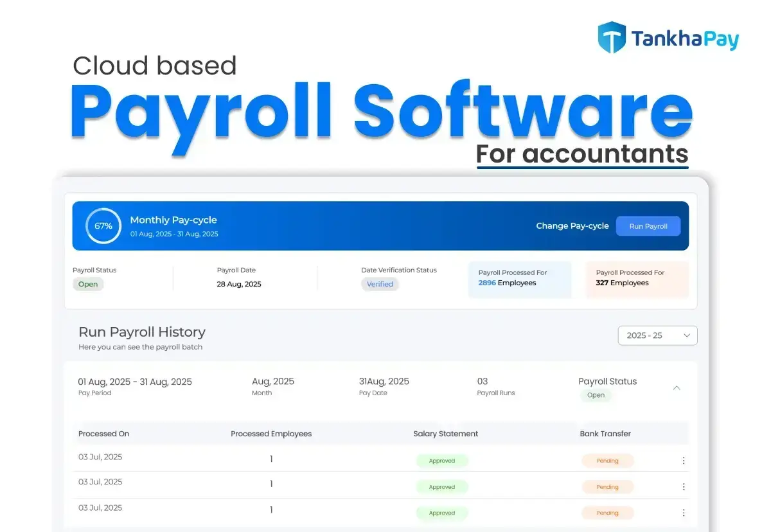Click the Approved badge in the first run row
771x532 pixels.
tap(442, 461)
